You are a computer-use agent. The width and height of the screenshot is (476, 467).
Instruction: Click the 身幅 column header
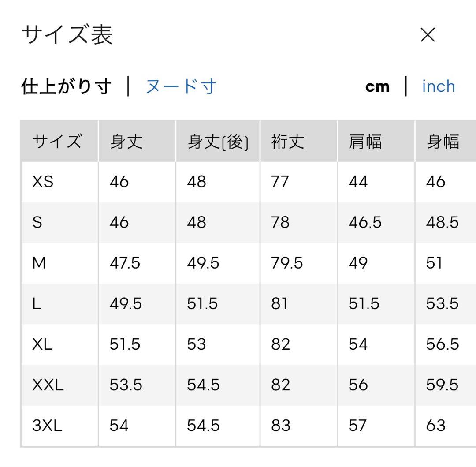tap(446, 141)
